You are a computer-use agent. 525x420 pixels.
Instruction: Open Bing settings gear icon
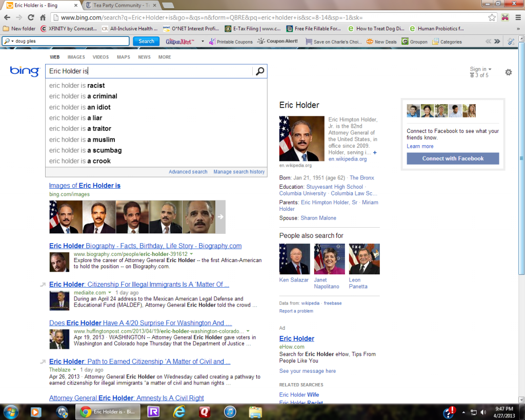(x=508, y=72)
